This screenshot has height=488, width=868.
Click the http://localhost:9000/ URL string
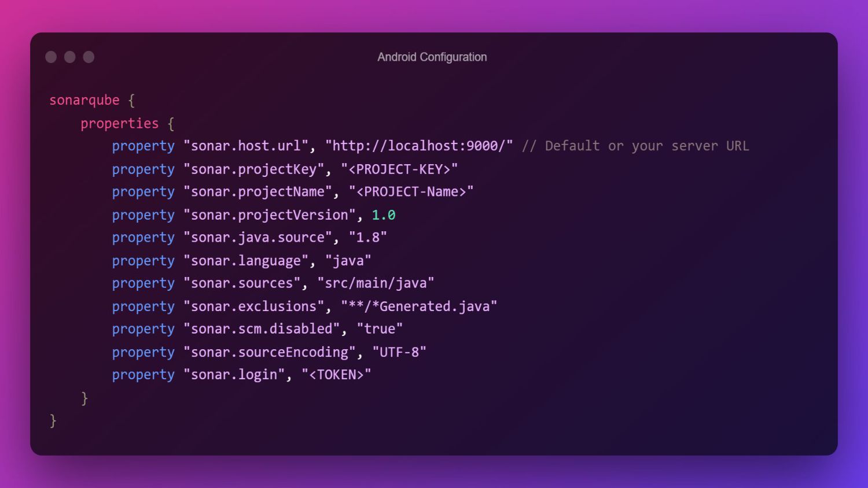[x=419, y=146]
